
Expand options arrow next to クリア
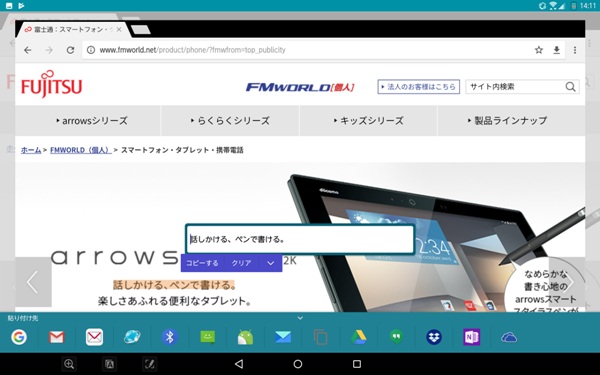click(271, 263)
